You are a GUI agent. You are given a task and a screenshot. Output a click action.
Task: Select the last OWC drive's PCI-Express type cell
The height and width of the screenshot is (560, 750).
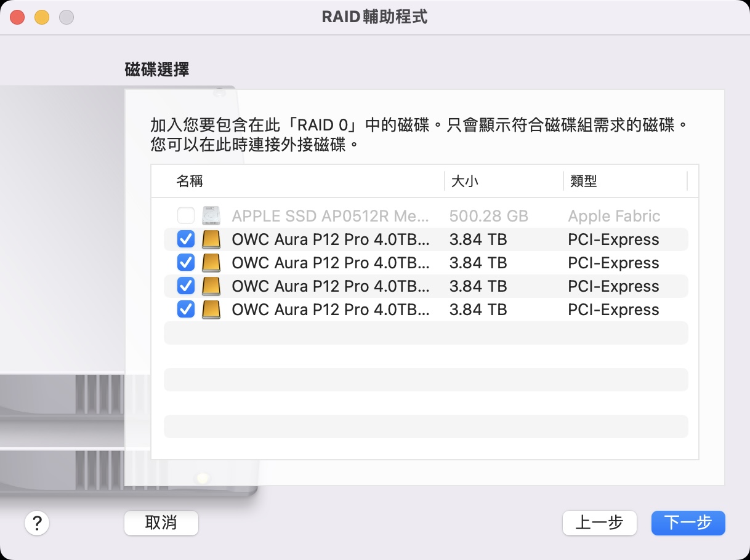(x=613, y=310)
